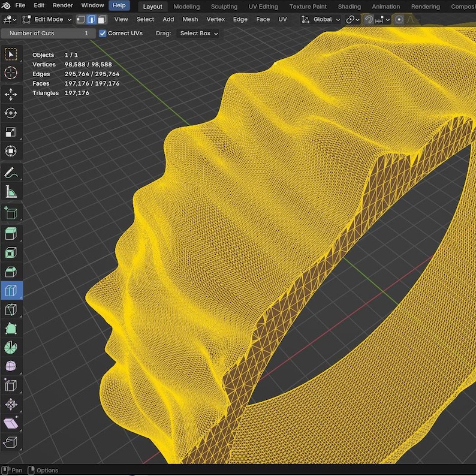Screen dimensions: 476x476
Task: Open the UV menu
Action: coord(282,19)
